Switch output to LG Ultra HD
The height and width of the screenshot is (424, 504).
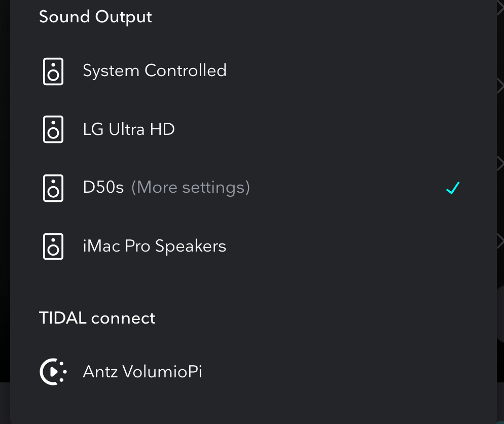pos(128,129)
